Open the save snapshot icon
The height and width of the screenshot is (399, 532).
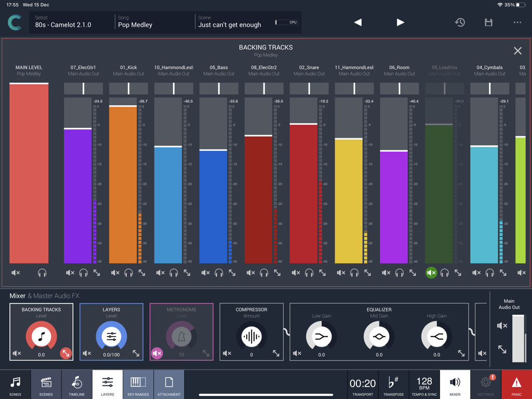coord(488,22)
